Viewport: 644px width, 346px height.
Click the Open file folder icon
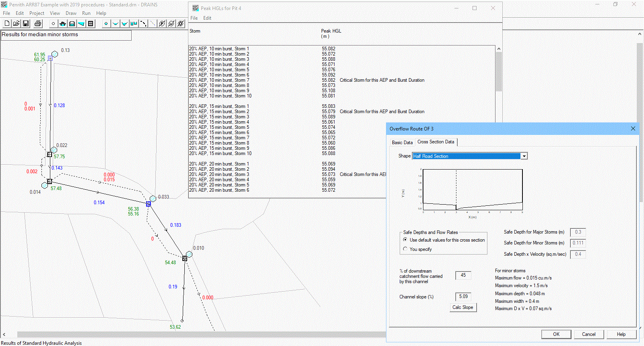(16, 24)
